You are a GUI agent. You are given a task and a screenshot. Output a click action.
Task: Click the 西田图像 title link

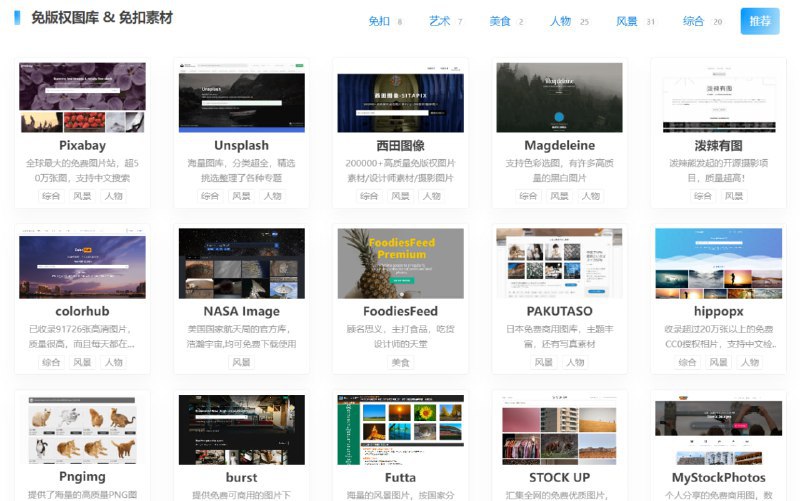pyautogui.click(x=401, y=145)
